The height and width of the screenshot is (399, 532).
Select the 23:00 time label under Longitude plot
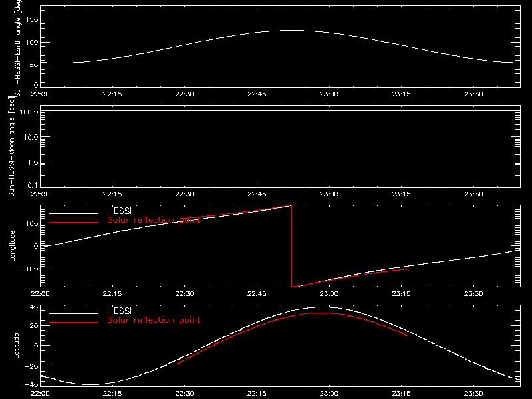[x=329, y=293]
